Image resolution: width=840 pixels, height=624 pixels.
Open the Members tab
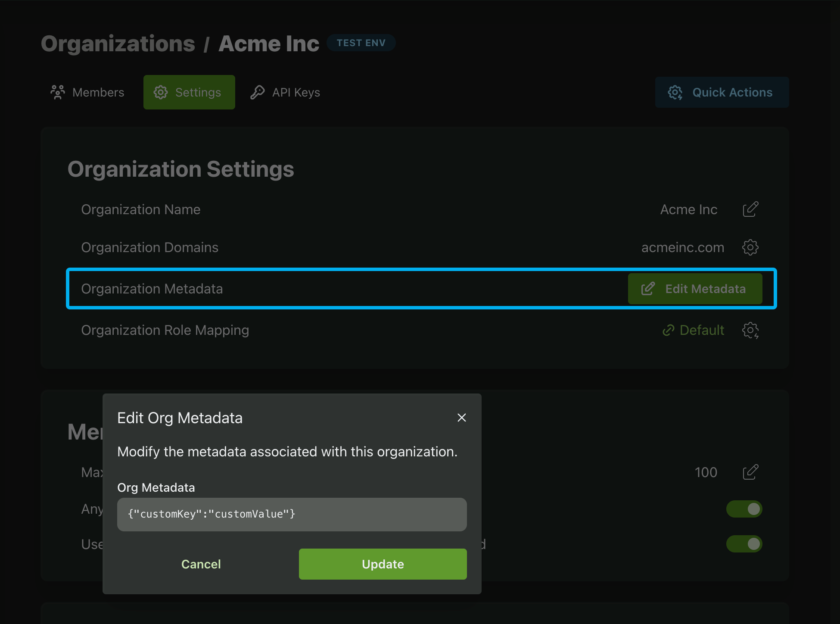(x=87, y=92)
